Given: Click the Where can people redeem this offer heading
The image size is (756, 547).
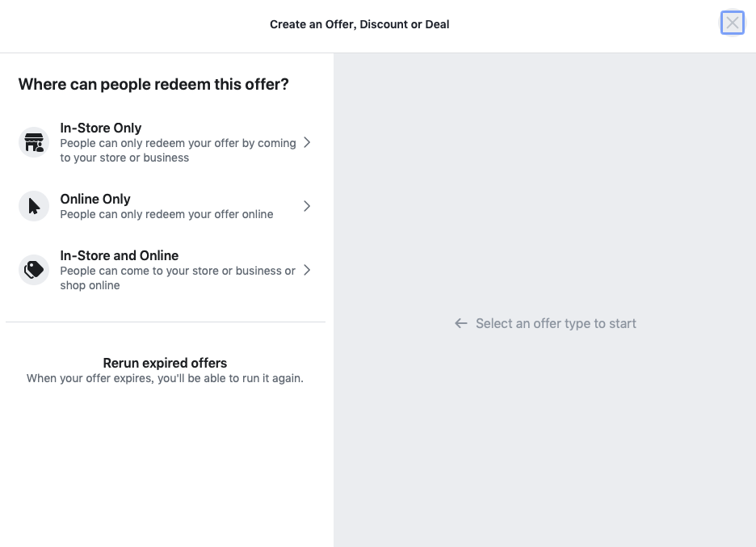Looking at the screenshot, I should click(153, 84).
